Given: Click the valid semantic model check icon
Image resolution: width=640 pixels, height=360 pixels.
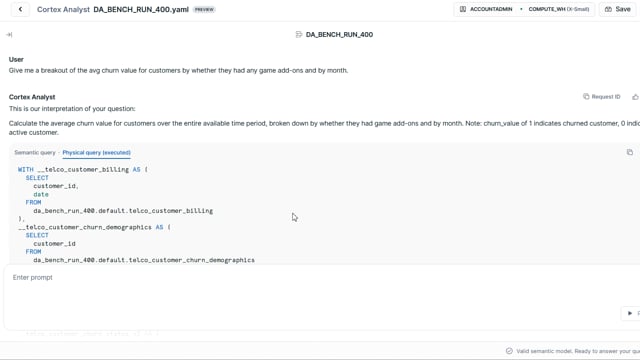Looking at the screenshot, I should pyautogui.click(x=509, y=351).
